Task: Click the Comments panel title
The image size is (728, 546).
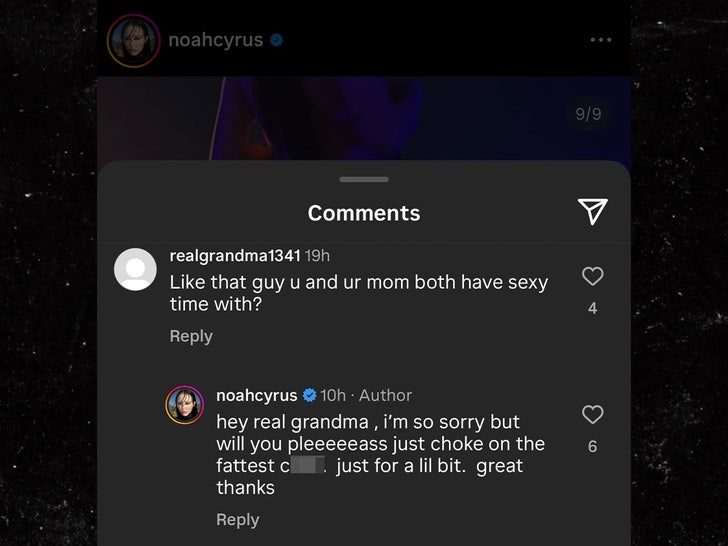Action: click(364, 213)
